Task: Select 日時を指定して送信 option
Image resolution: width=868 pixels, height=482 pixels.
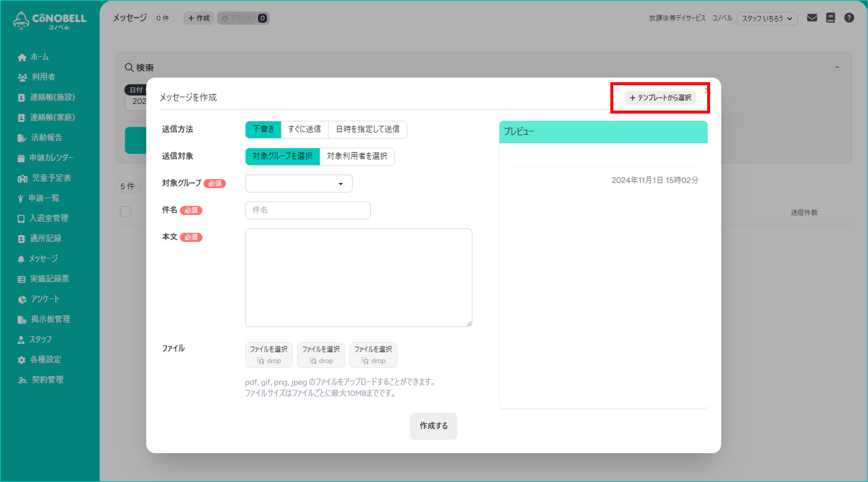Action: (368, 129)
